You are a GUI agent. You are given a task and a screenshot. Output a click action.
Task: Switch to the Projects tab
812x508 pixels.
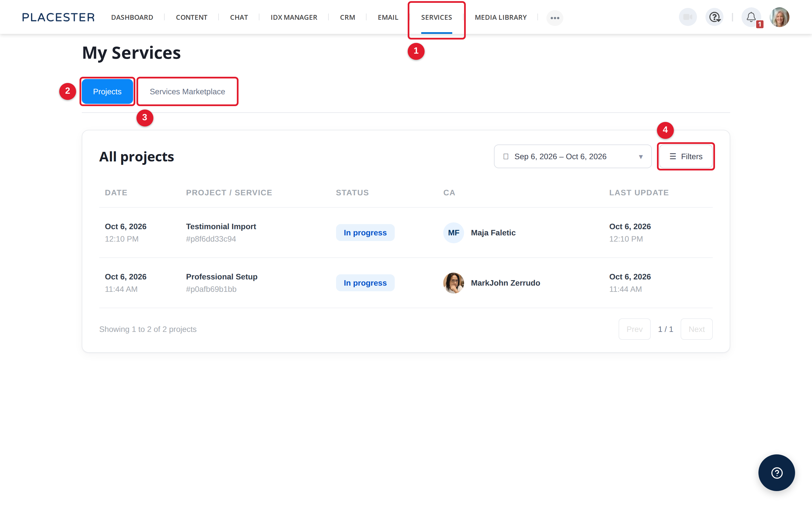[x=107, y=91]
